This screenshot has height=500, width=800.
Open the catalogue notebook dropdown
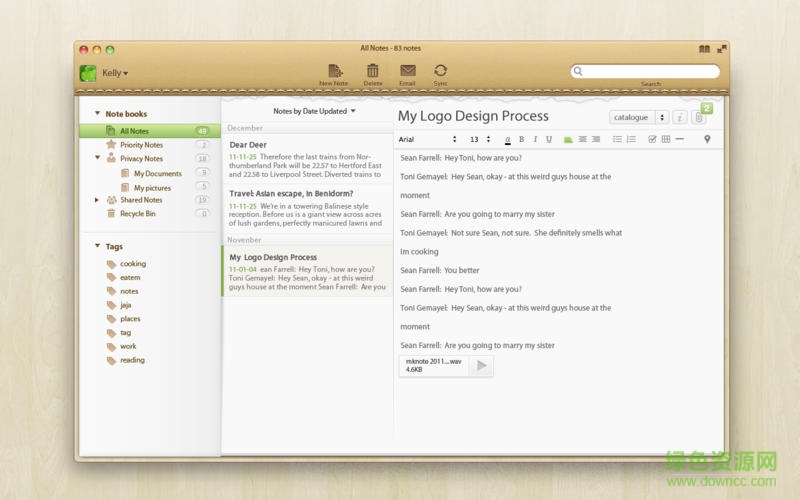tap(639, 117)
